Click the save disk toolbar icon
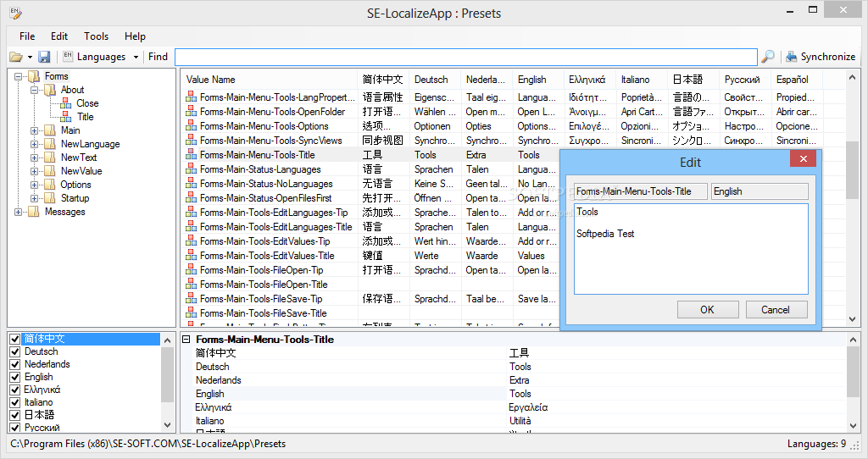The height and width of the screenshot is (459, 868). tap(44, 57)
